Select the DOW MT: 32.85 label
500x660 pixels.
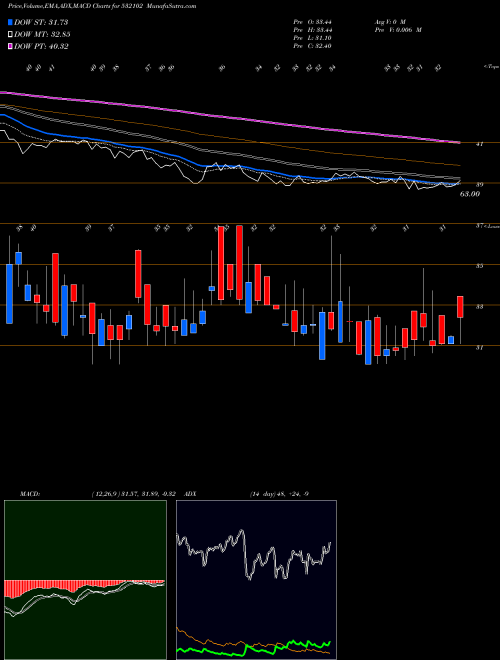pos(42,35)
